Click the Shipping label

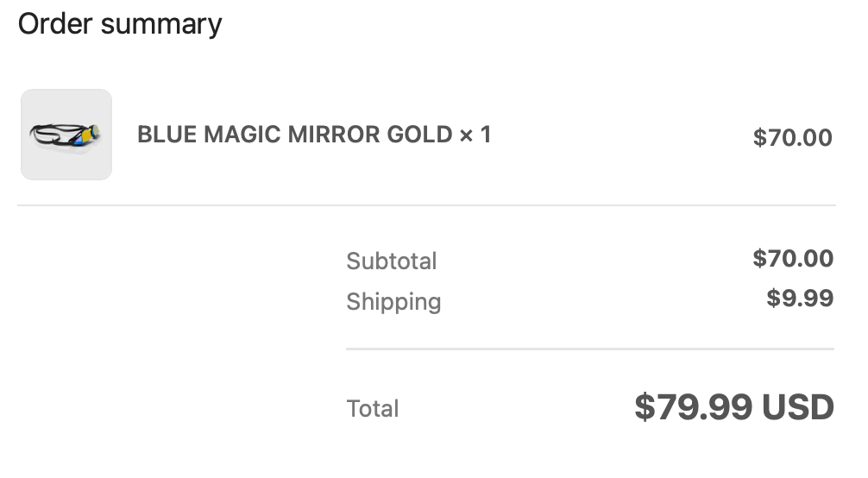[393, 301]
